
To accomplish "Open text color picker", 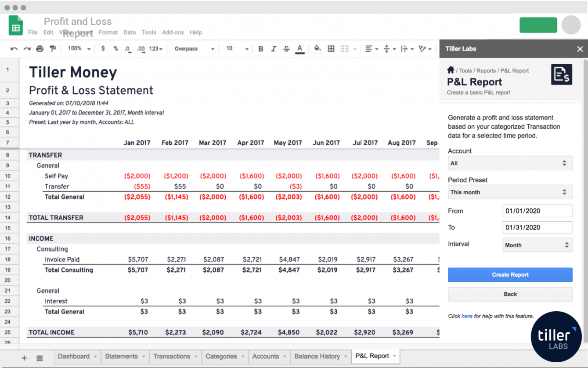I will point(300,49).
